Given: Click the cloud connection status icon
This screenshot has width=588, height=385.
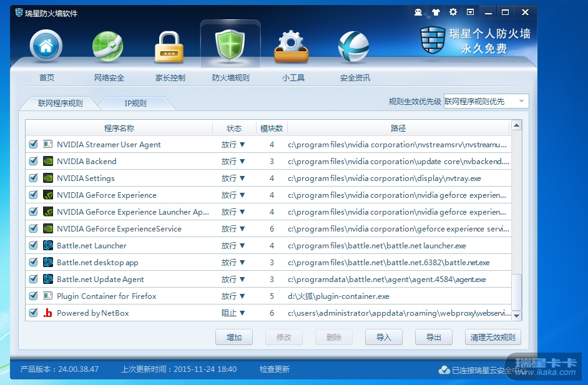Looking at the screenshot, I should [x=444, y=370].
